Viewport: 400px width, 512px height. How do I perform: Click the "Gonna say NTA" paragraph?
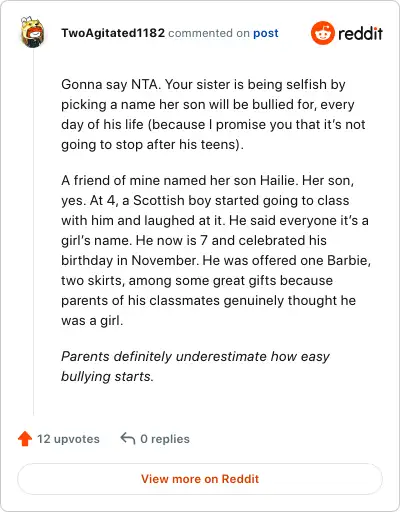[x=213, y=114]
